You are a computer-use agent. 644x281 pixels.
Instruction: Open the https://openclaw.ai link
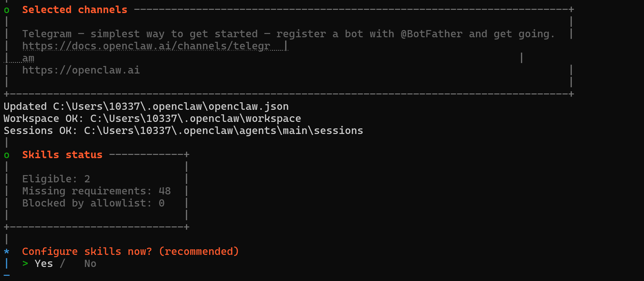pyautogui.click(x=81, y=70)
